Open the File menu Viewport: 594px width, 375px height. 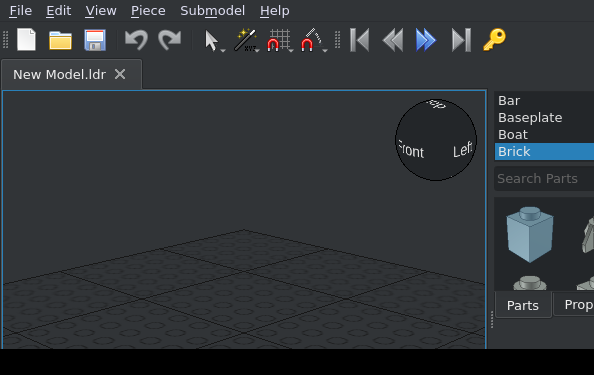[20, 11]
